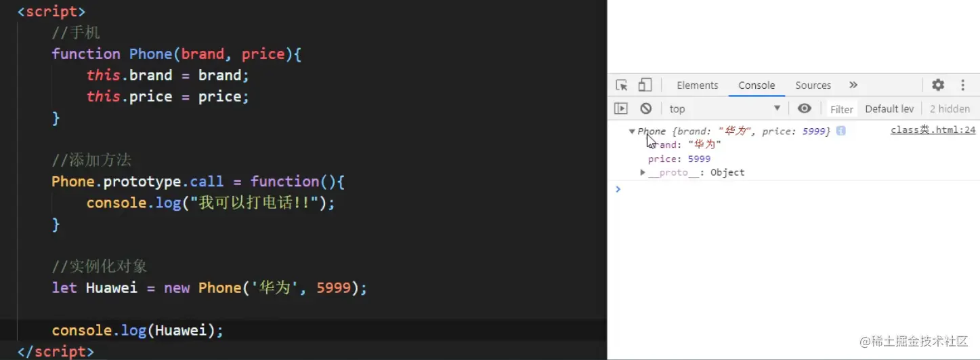The height and width of the screenshot is (360, 980).
Task: Open DevTools settings gear icon
Action: [x=938, y=85]
